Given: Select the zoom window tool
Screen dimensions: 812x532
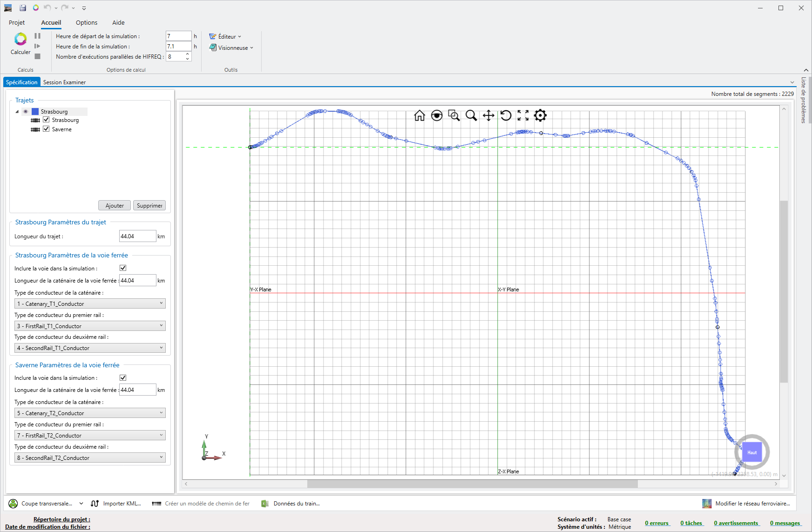Looking at the screenshot, I should click(454, 115).
